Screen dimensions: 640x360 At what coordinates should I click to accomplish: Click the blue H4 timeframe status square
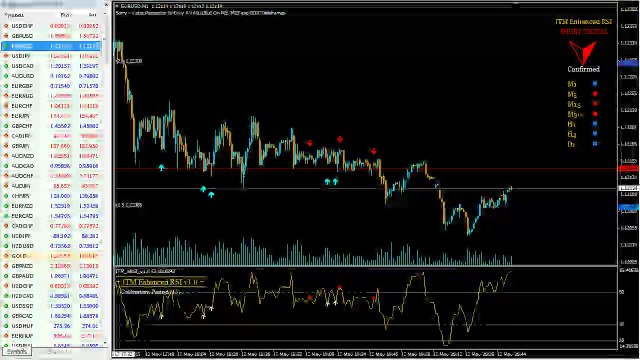pyautogui.click(x=595, y=133)
